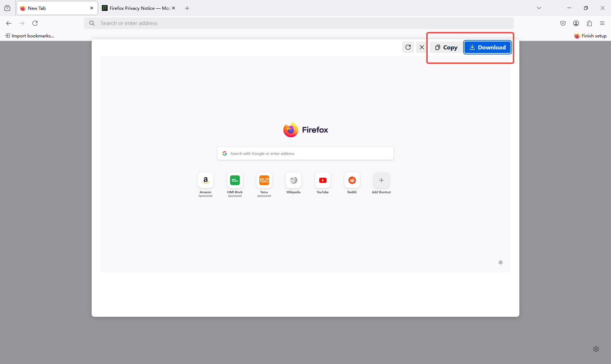This screenshot has width=611, height=364.
Task: Open the list of all tabs
Action: coord(539,8)
